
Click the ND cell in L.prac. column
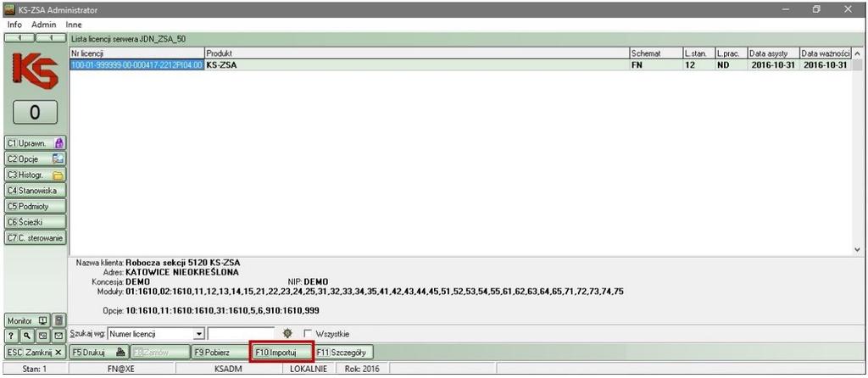click(x=731, y=64)
